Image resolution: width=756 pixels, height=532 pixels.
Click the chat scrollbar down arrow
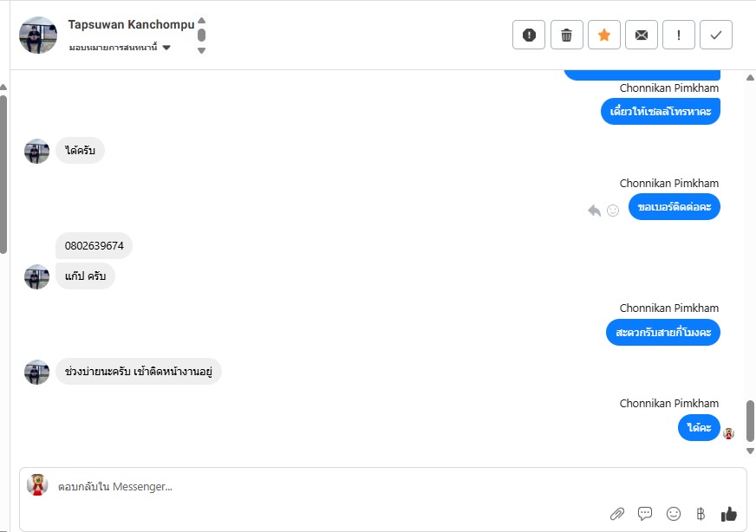750,451
